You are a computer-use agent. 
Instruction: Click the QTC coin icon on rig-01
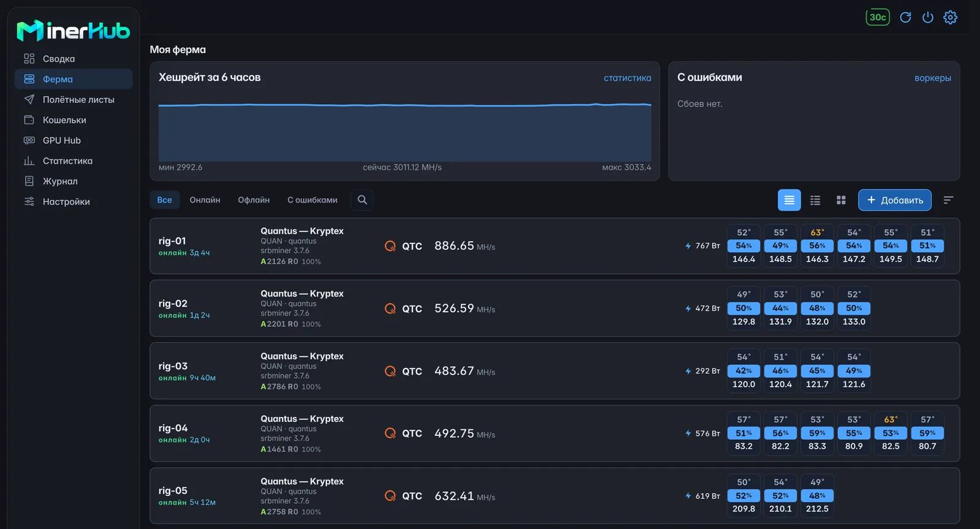390,246
